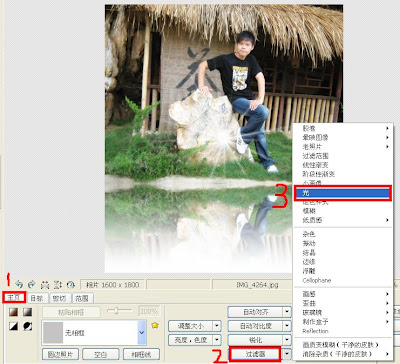Click the 过滤器 filter button
The height and width of the screenshot is (364, 400).
click(x=255, y=354)
